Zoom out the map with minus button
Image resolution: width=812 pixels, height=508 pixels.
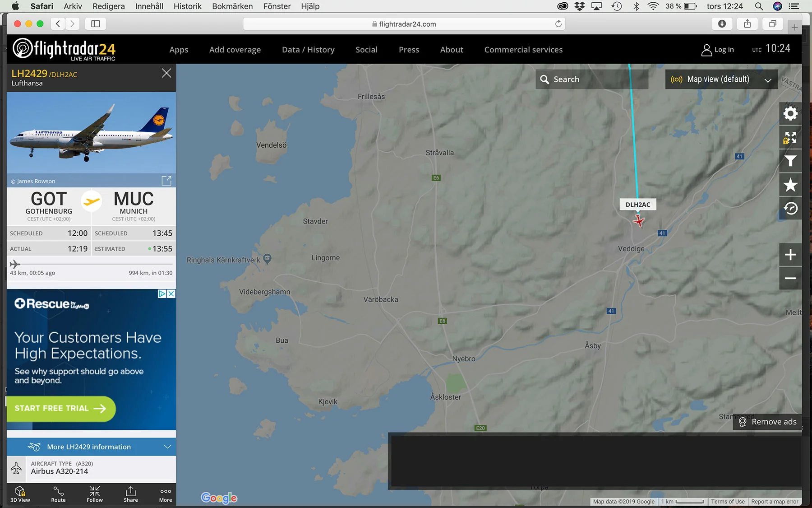pos(790,278)
